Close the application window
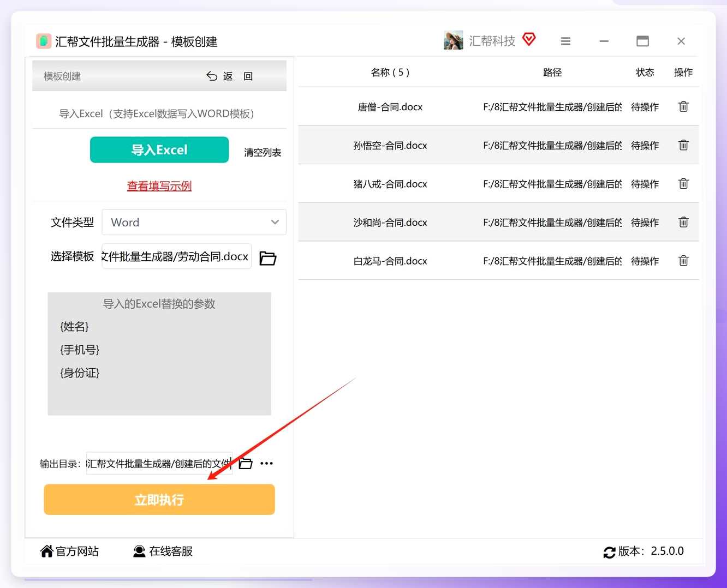This screenshot has height=588, width=727. coord(681,41)
